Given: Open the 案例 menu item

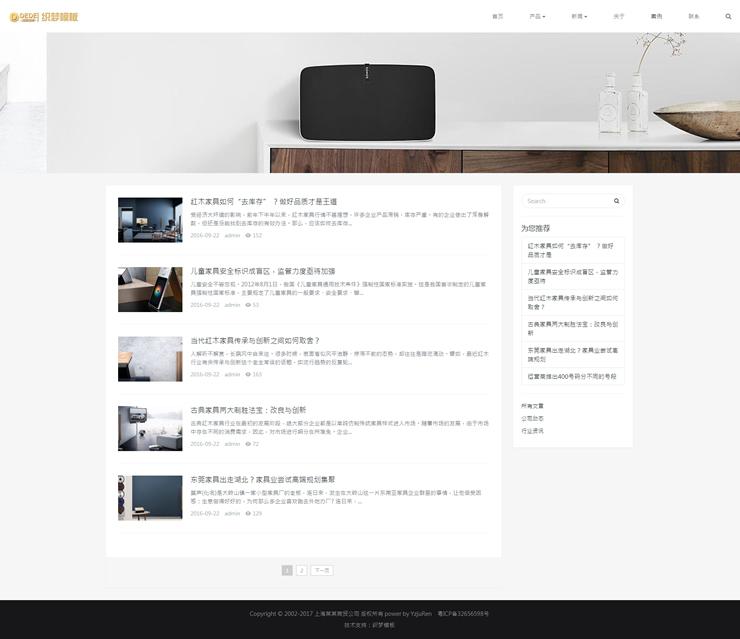Looking at the screenshot, I should pyautogui.click(x=656, y=17).
